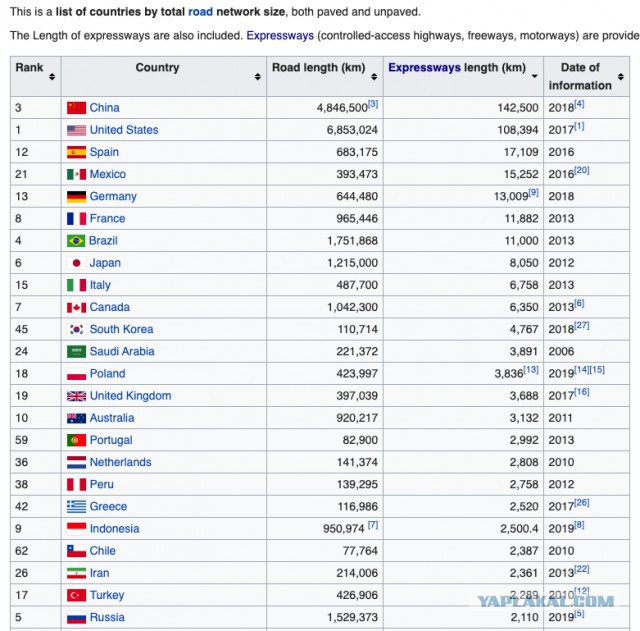Click the France flag icon
The image size is (640, 631).
[76, 218]
